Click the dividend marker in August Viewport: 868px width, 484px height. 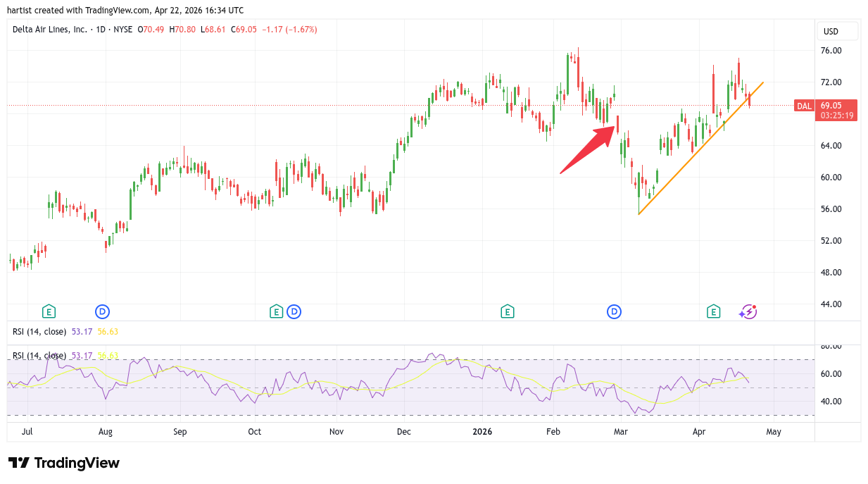pyautogui.click(x=103, y=311)
